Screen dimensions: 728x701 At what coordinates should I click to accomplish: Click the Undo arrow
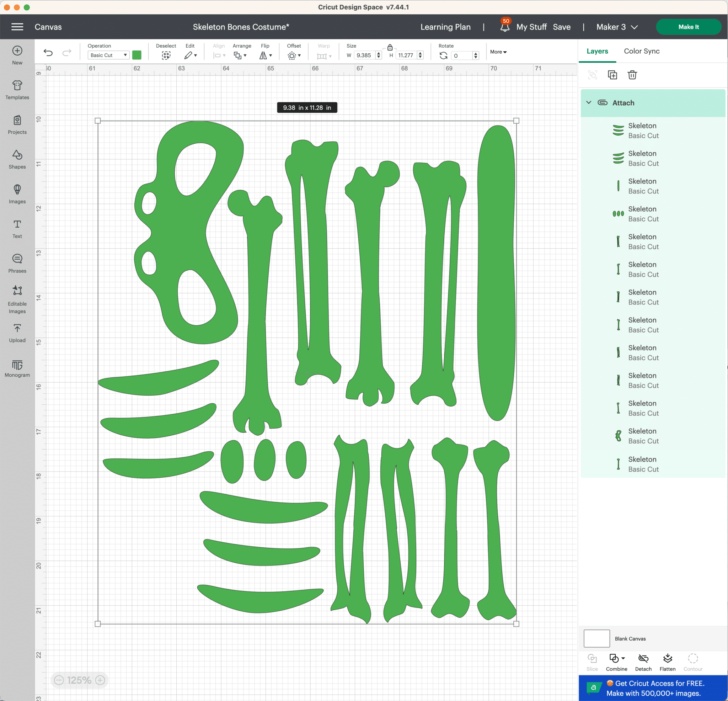pos(48,52)
